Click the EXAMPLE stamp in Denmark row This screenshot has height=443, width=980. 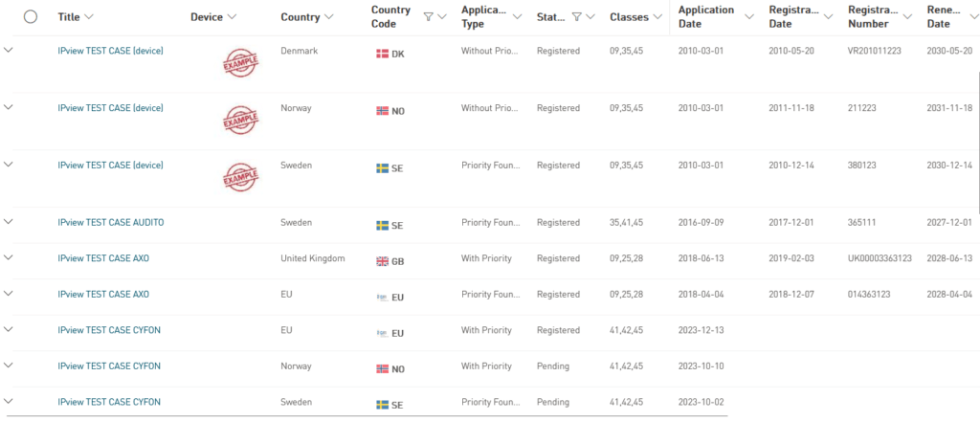240,63
